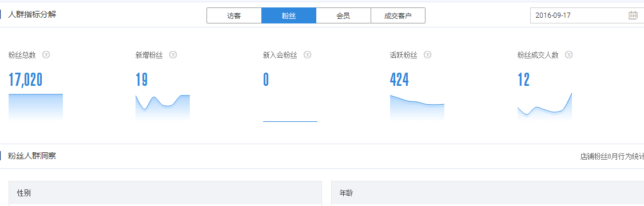Switch to the 访客 tab
This screenshot has height=206, width=644.
point(234,16)
